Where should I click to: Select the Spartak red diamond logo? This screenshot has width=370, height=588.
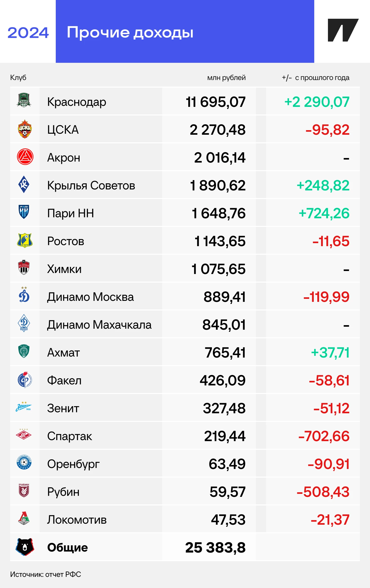coord(24,435)
